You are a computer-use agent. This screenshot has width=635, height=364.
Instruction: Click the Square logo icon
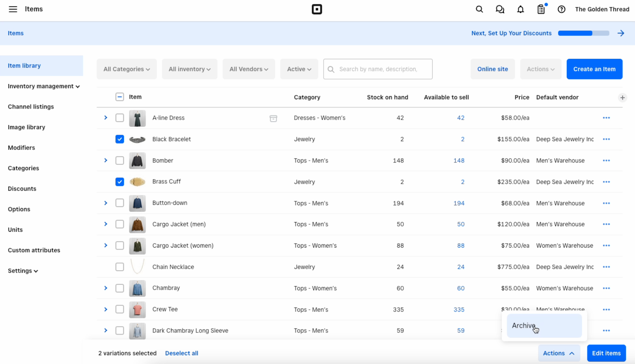point(317,9)
